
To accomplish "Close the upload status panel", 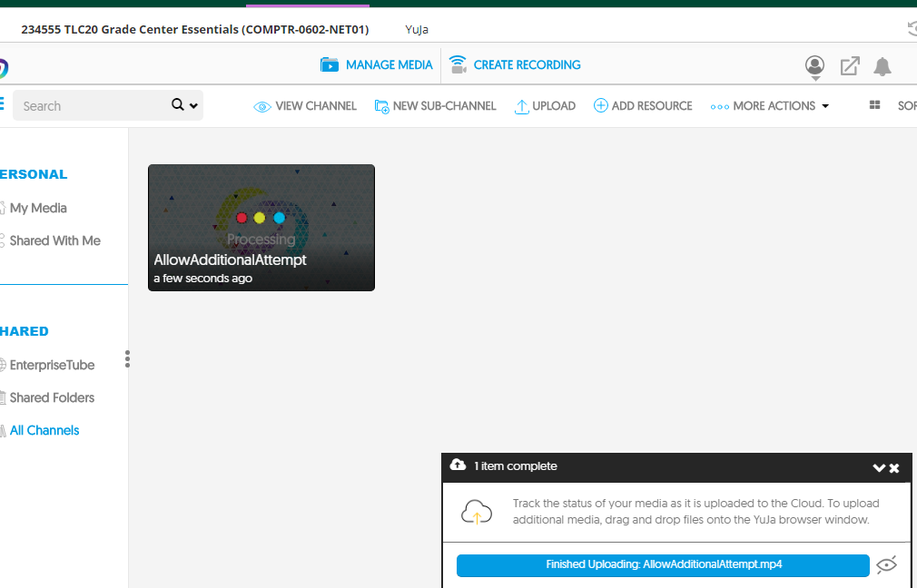I will [x=894, y=468].
